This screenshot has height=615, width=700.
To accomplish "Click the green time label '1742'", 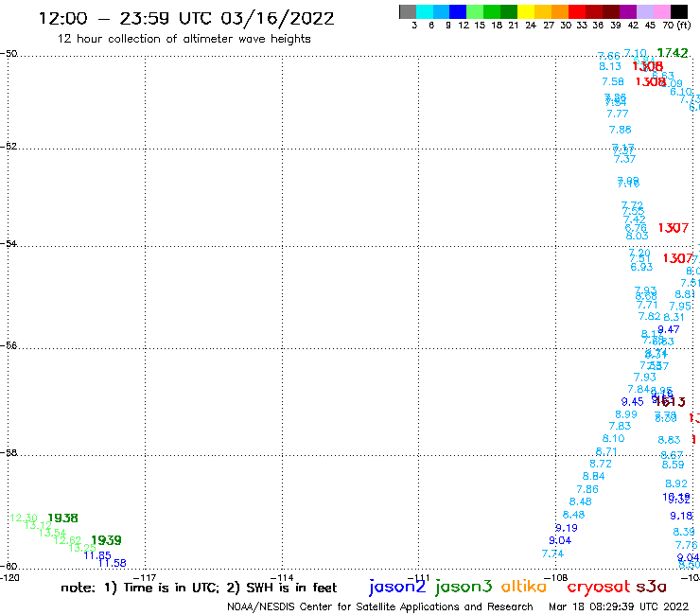I will (x=673, y=53).
